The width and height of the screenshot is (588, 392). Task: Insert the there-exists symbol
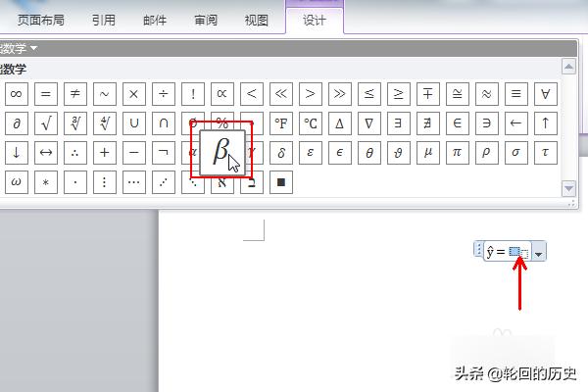coord(399,123)
